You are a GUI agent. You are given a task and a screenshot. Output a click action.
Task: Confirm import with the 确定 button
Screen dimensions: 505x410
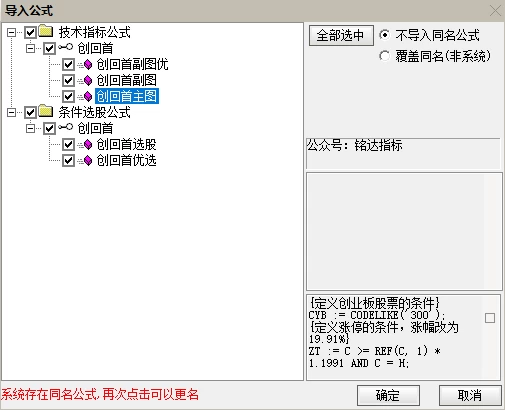pos(388,395)
